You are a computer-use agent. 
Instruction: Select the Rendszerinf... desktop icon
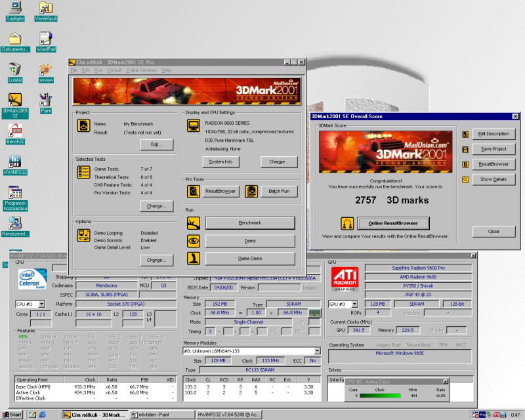(15, 227)
